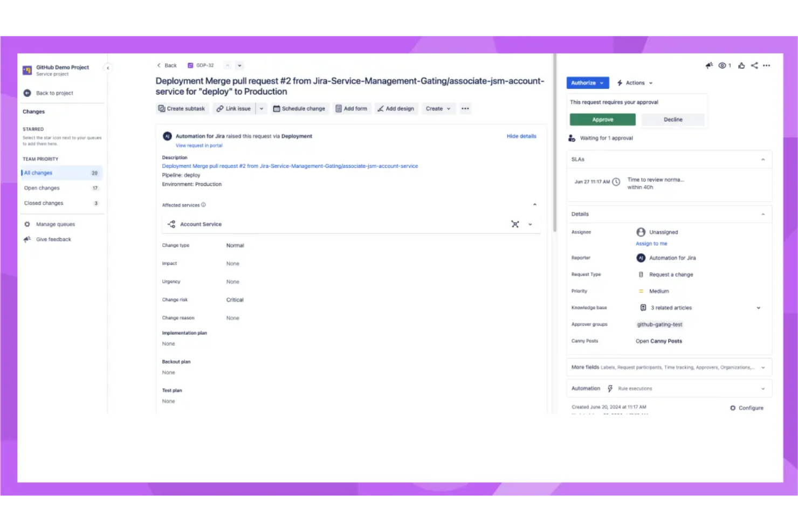This screenshot has height=532, width=798.
Task: Open the Deployment Merge pull request description link
Action: (290, 166)
